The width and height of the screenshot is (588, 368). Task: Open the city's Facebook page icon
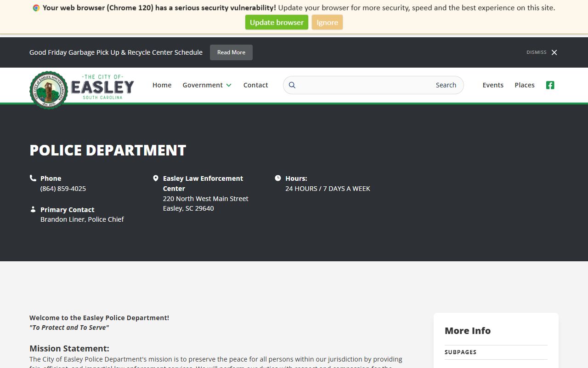(x=550, y=85)
